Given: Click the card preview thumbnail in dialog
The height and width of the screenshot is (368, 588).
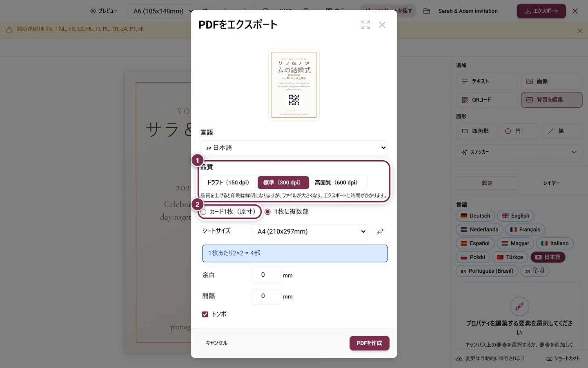Looking at the screenshot, I should [x=294, y=85].
